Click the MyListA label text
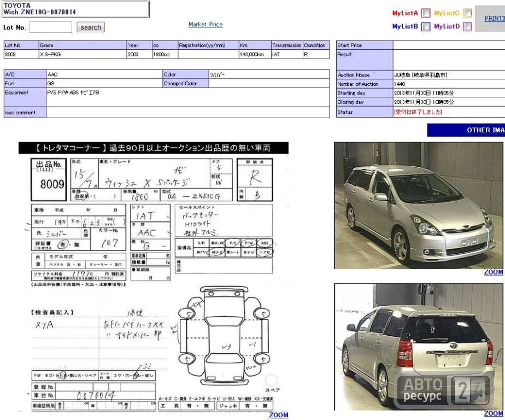 [x=405, y=13]
